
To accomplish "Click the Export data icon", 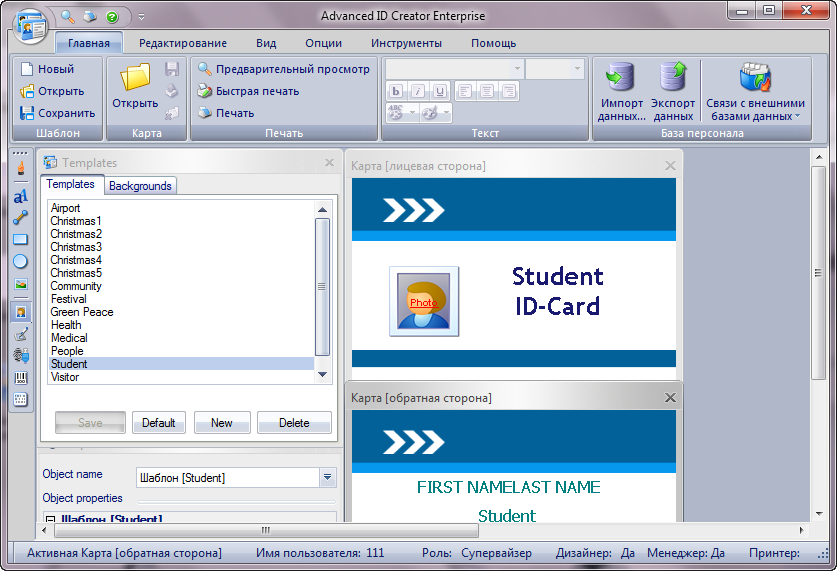I will click(672, 78).
